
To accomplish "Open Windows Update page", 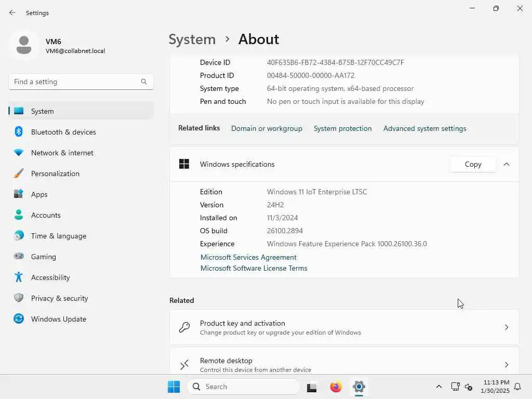I will click(x=81, y=318).
